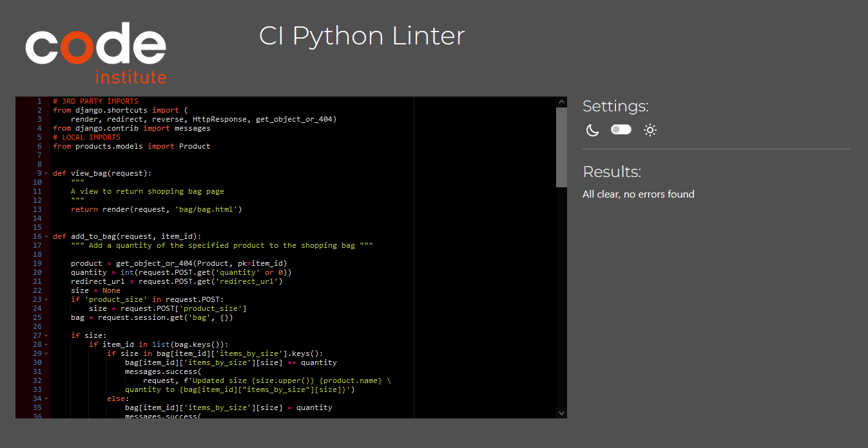Click the 'Add a quantity of the specified product' docstring
Image resolution: width=868 pixels, height=448 pixels.
222,245
